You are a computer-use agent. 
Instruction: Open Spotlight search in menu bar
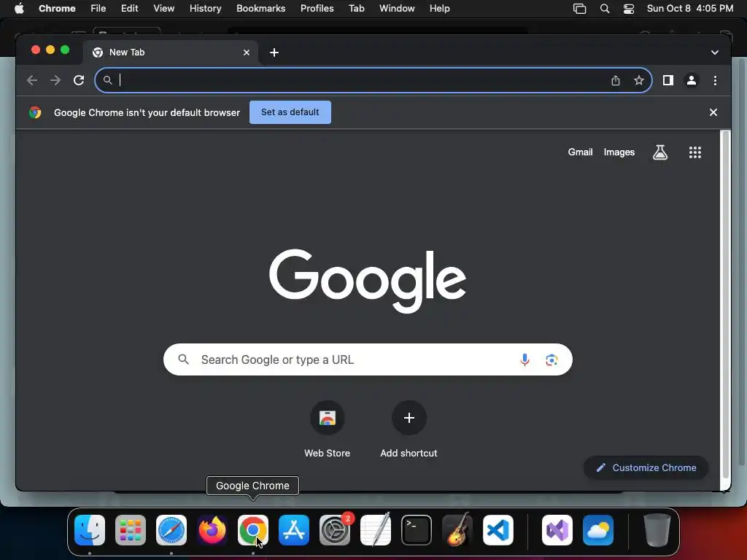coord(605,9)
